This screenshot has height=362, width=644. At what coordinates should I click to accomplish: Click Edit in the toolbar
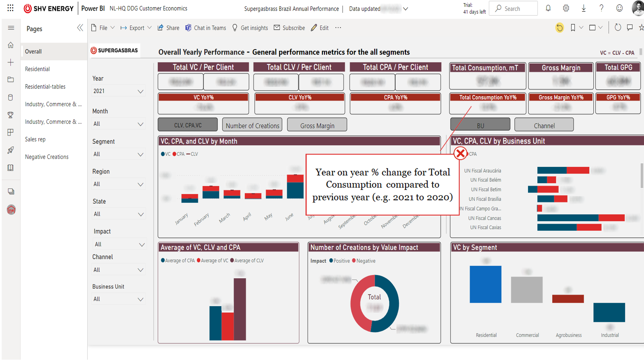coord(320,28)
